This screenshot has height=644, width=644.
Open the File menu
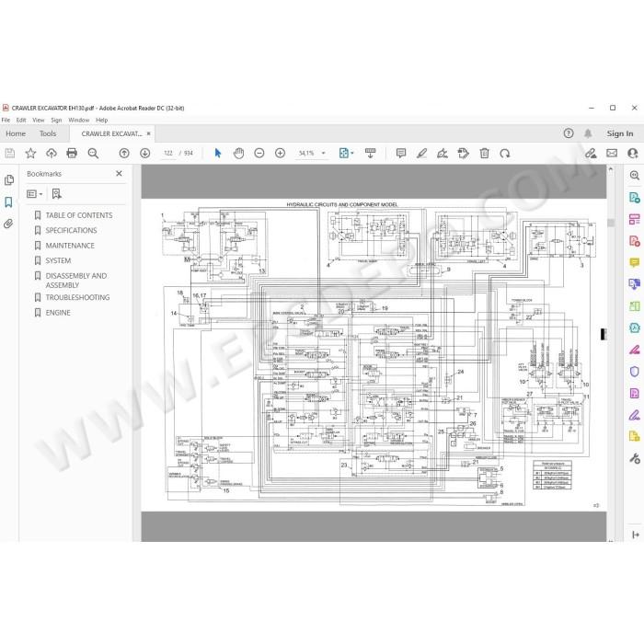click(6, 120)
